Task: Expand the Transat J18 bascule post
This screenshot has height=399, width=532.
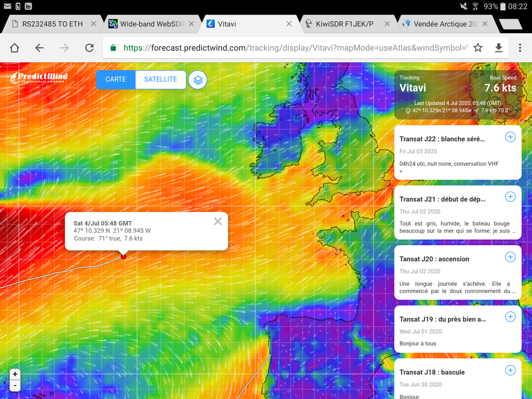Action: tap(510, 370)
